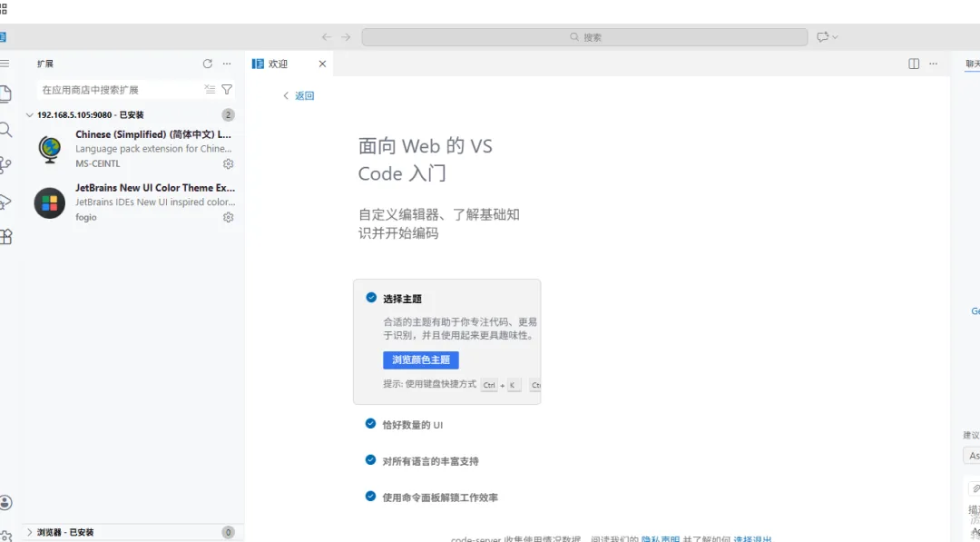Clear extensions search results icon
The width and height of the screenshot is (980, 542).
(210, 89)
